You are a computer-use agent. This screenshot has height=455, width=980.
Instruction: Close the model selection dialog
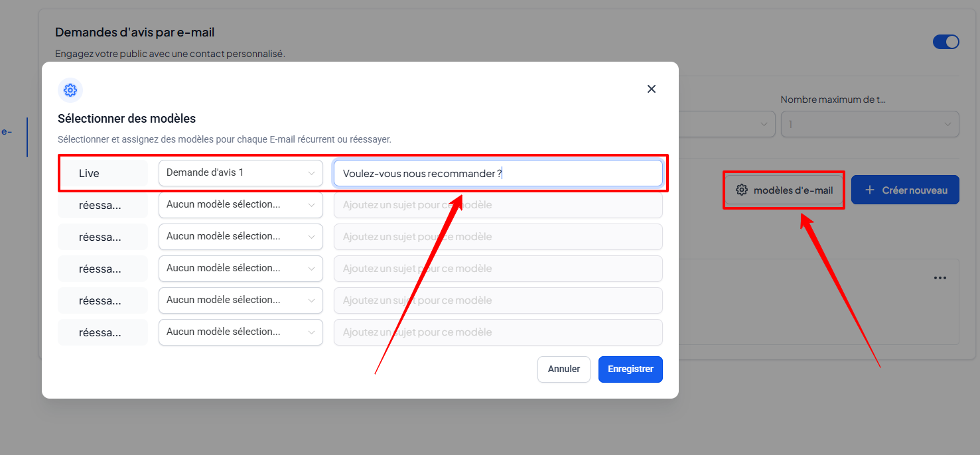pos(651,89)
